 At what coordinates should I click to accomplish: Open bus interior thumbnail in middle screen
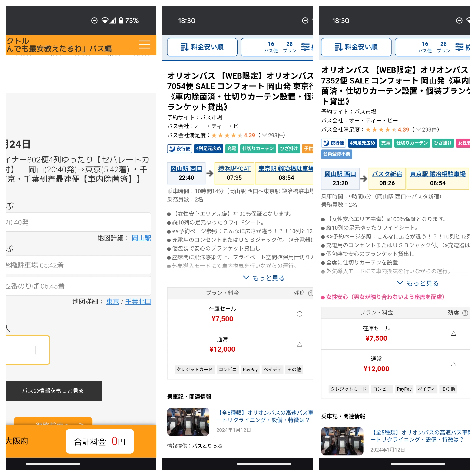pyautogui.click(x=188, y=422)
